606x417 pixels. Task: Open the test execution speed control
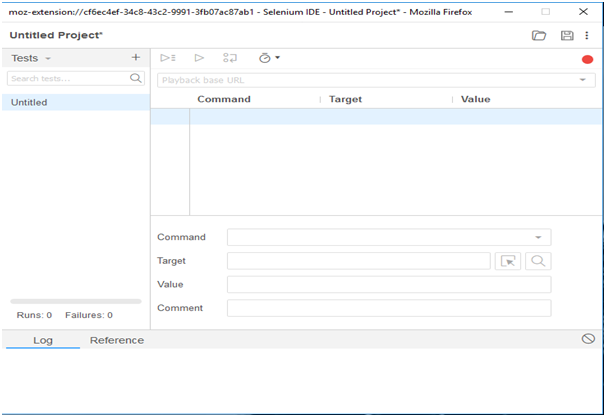(268, 58)
